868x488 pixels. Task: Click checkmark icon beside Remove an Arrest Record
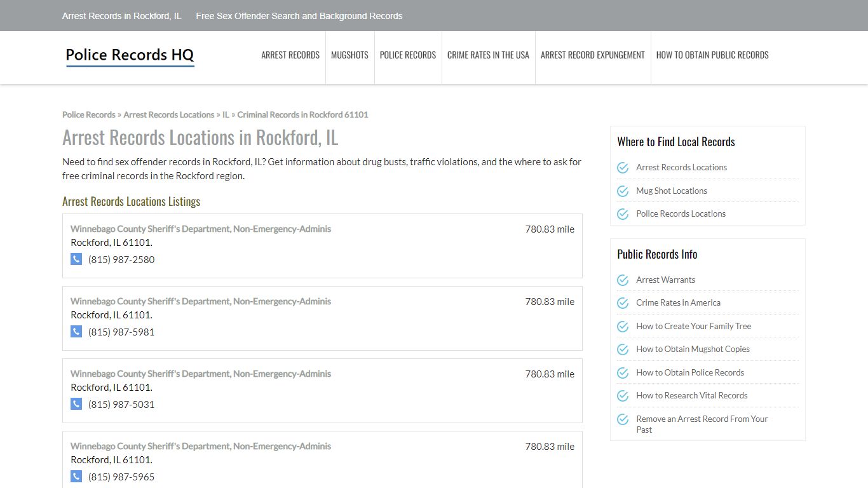coord(623,419)
